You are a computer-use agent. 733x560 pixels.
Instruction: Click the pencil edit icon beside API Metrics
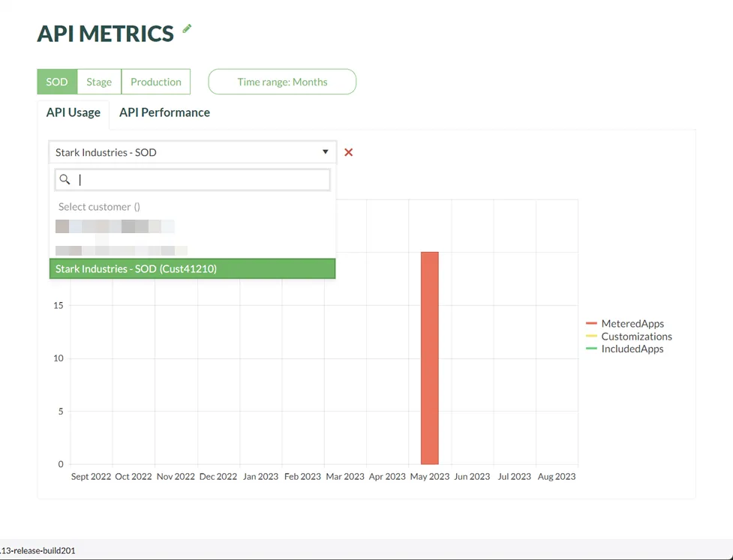click(x=187, y=29)
